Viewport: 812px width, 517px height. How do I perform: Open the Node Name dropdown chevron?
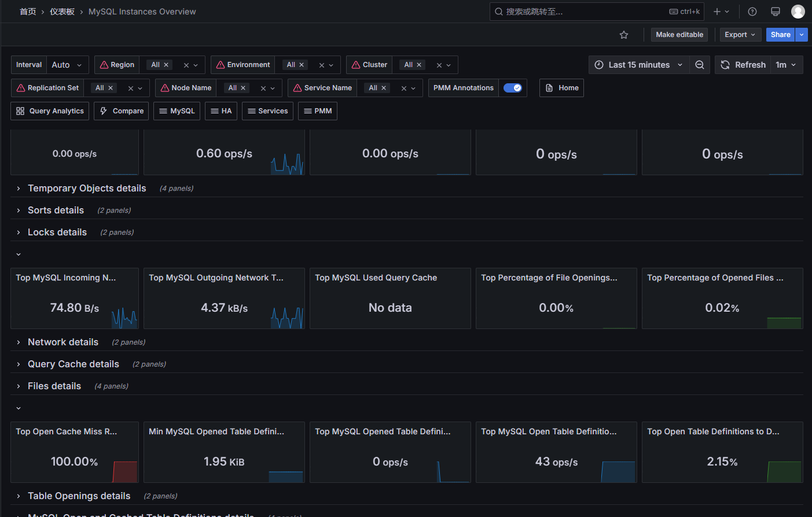(x=273, y=88)
